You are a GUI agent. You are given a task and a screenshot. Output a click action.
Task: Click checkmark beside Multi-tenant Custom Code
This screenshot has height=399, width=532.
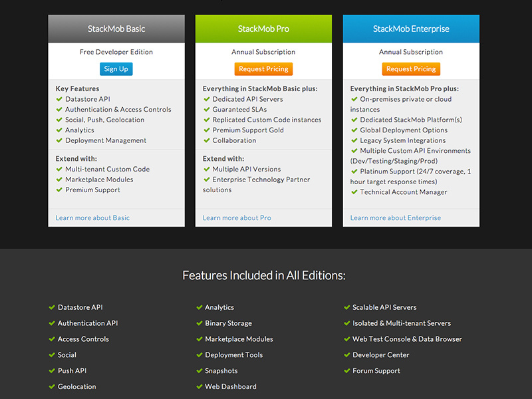click(x=59, y=169)
